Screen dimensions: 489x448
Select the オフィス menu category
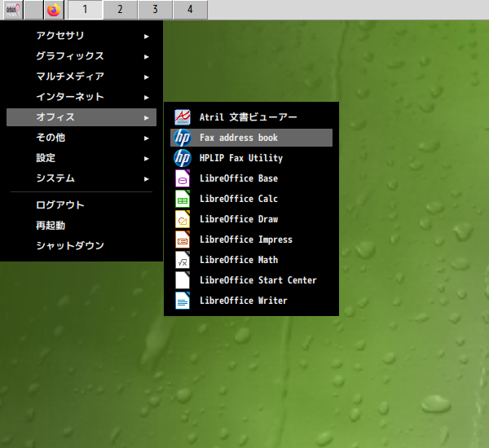tap(81, 117)
